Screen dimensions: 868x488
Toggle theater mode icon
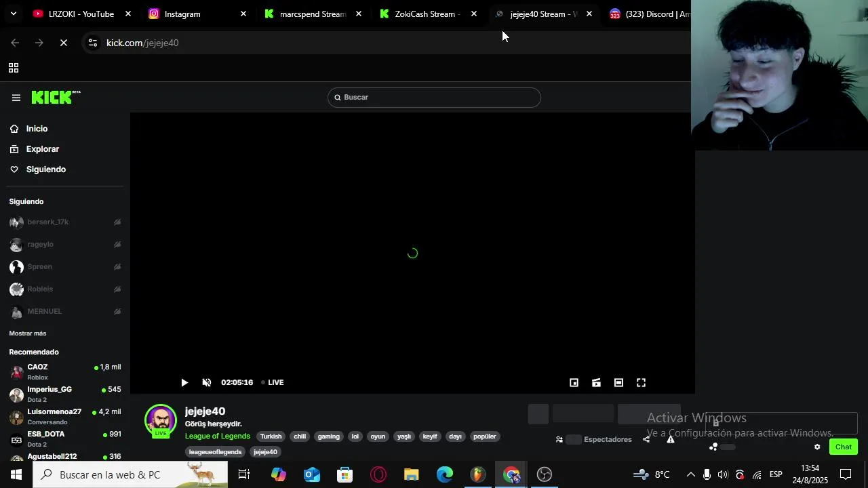(618, 383)
